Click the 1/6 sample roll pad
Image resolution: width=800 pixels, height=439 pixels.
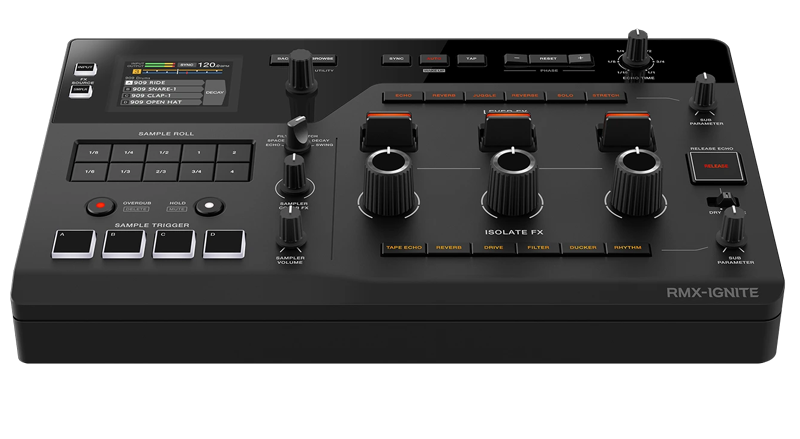89,172
